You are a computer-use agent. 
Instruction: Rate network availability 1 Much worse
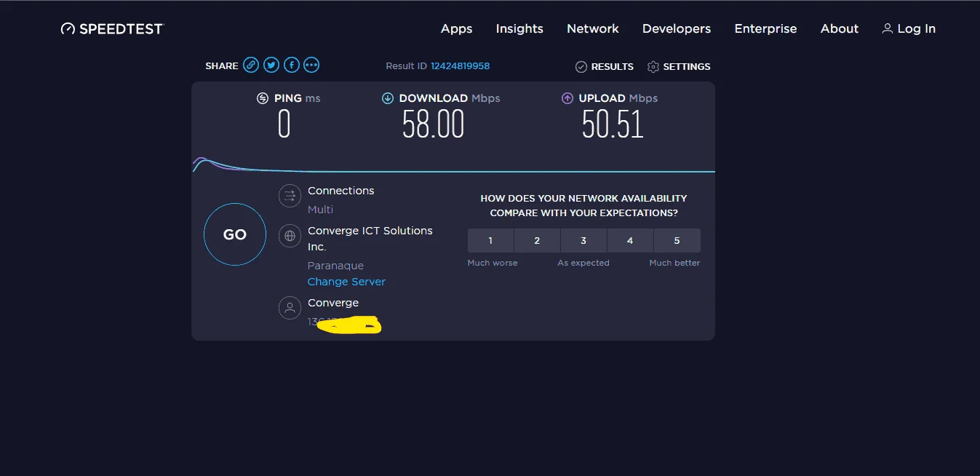pos(490,240)
